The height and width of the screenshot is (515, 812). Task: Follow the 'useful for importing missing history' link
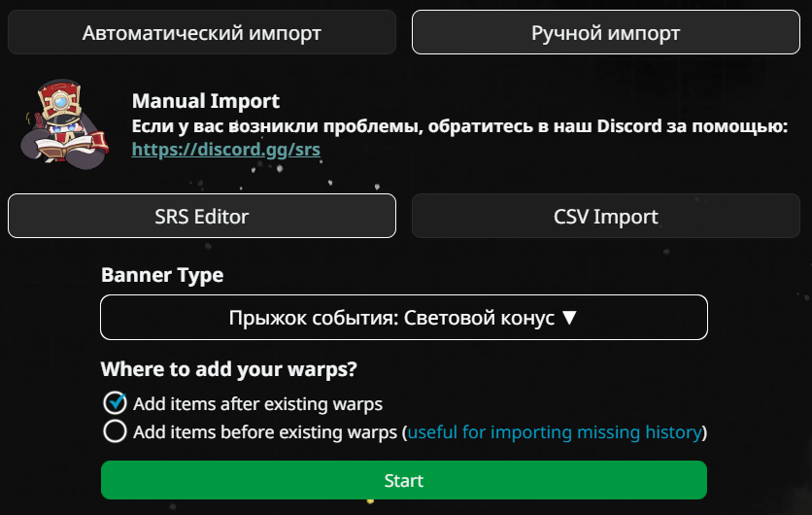pyautogui.click(x=554, y=431)
